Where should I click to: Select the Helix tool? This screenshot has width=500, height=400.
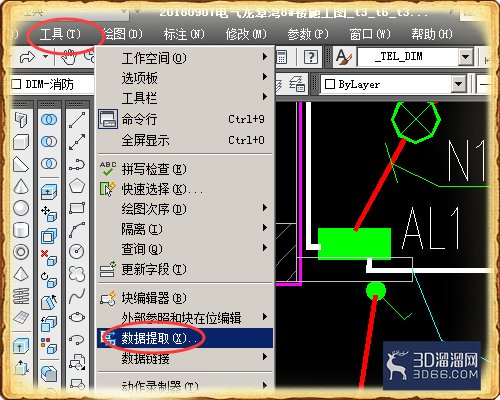pyautogui.click(x=21, y=296)
